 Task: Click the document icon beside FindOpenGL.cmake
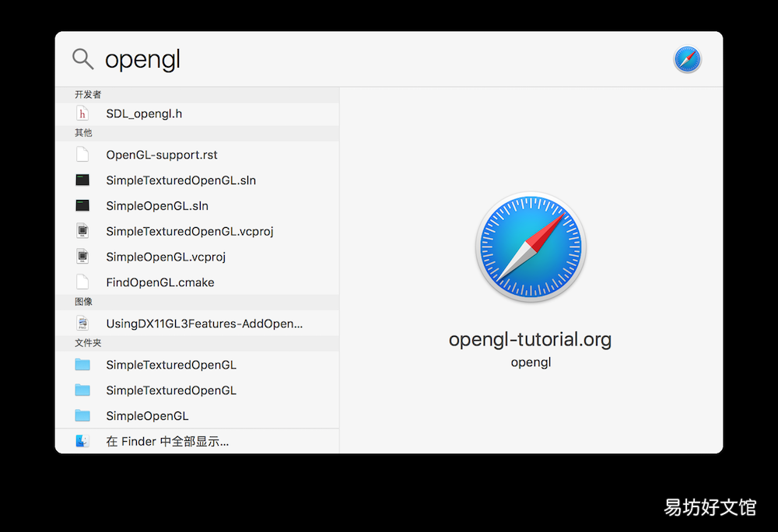click(x=82, y=282)
